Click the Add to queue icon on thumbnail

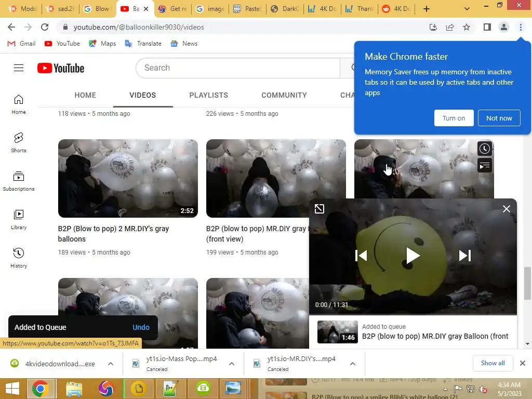click(485, 166)
